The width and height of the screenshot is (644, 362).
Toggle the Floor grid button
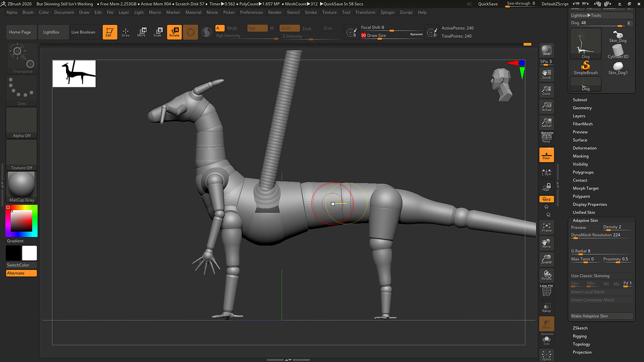click(546, 154)
